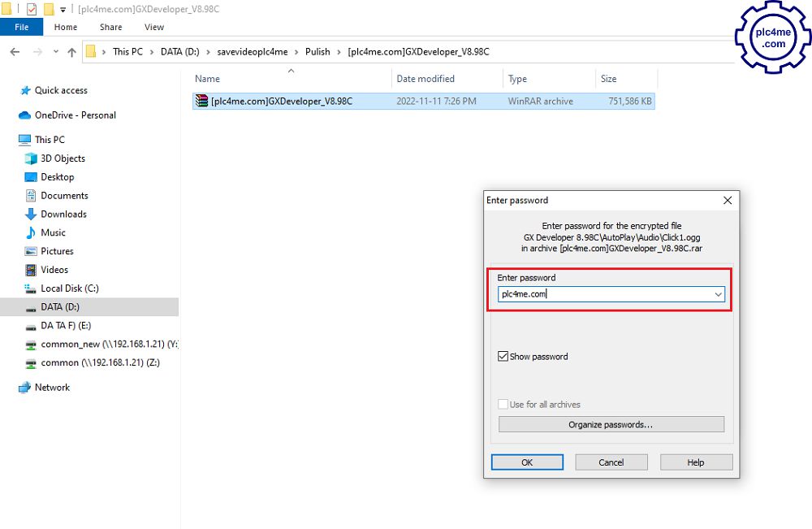812x529 pixels.
Task: Click the WinRAR archive file icon
Action: click(x=201, y=102)
